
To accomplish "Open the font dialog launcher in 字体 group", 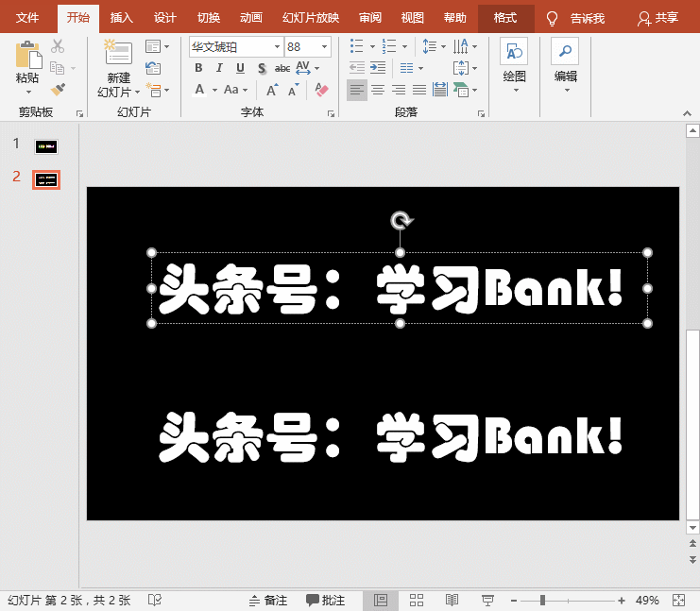I will (331, 114).
